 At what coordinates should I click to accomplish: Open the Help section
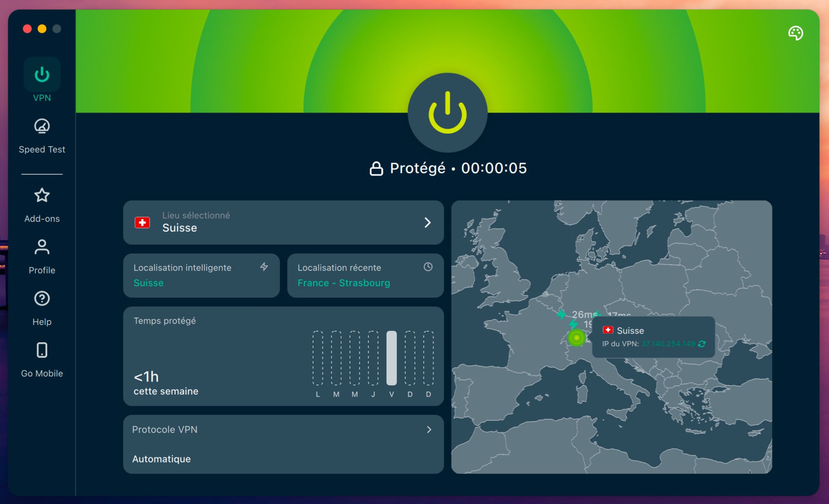(41, 307)
